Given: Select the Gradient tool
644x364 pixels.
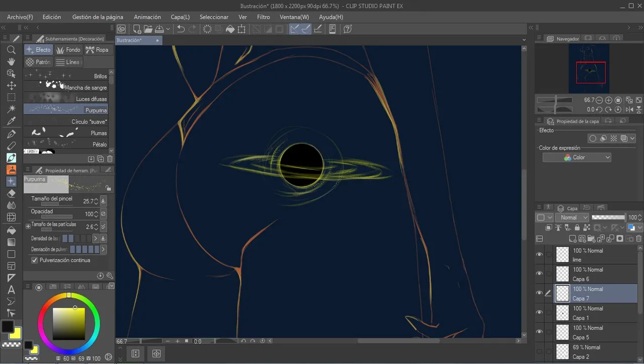Looking at the screenshot, I should 11,242.
